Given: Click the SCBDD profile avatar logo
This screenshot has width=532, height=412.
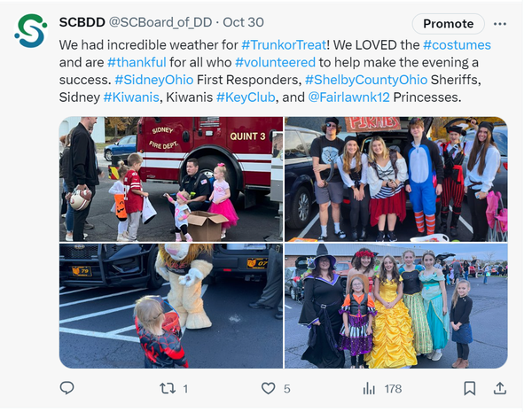Looking at the screenshot, I should point(31,30).
